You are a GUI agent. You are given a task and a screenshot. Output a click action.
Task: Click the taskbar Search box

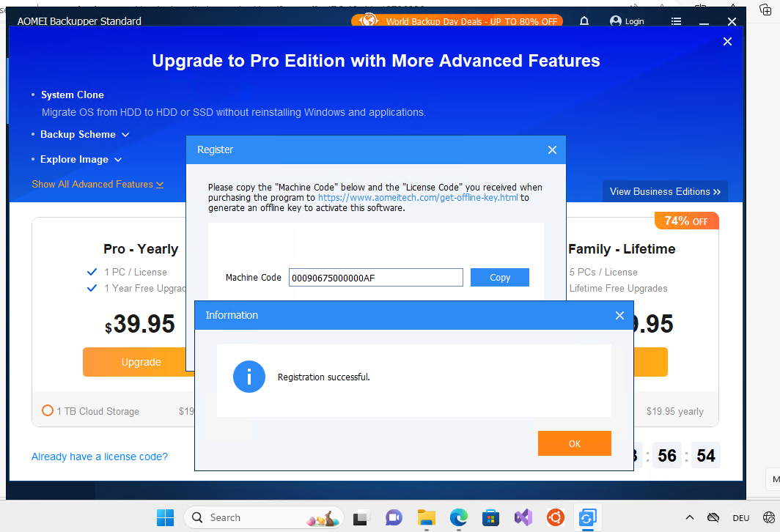[x=264, y=517]
